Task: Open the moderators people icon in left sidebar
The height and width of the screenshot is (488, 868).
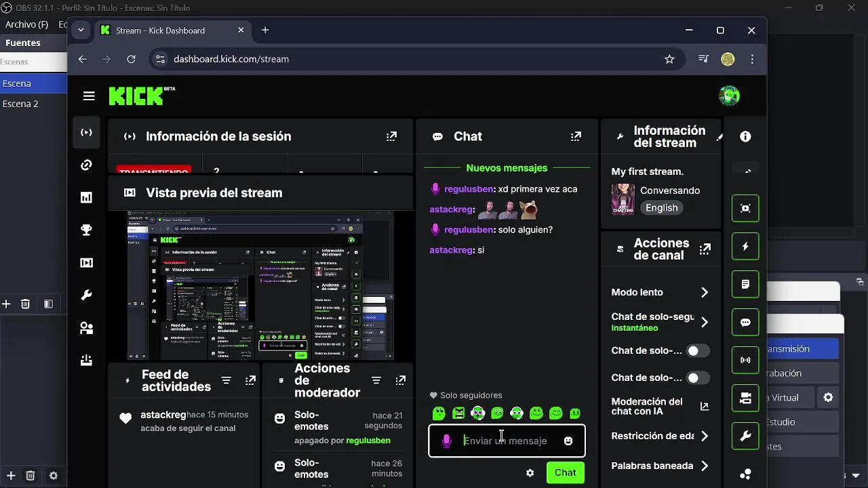Action: [x=86, y=328]
